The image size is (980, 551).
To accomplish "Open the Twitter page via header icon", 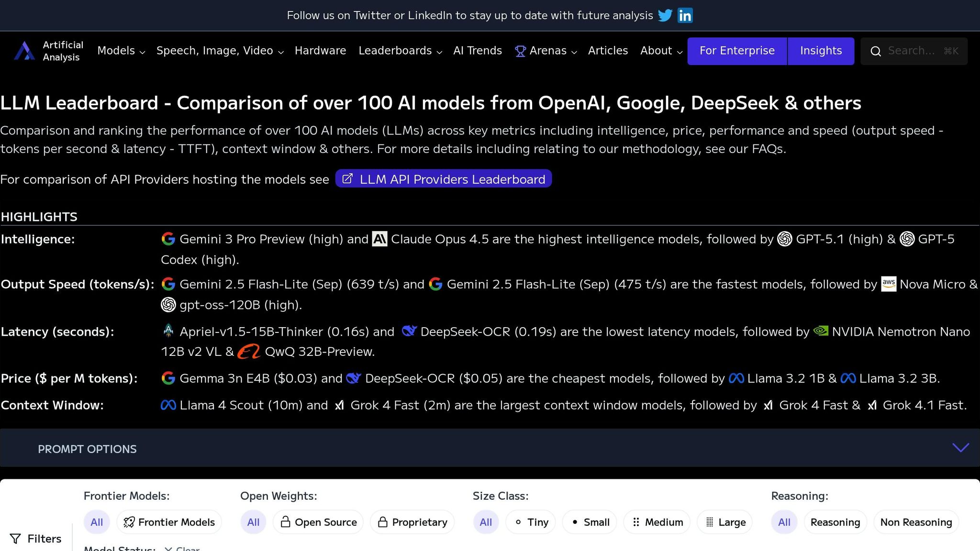I will click(666, 15).
